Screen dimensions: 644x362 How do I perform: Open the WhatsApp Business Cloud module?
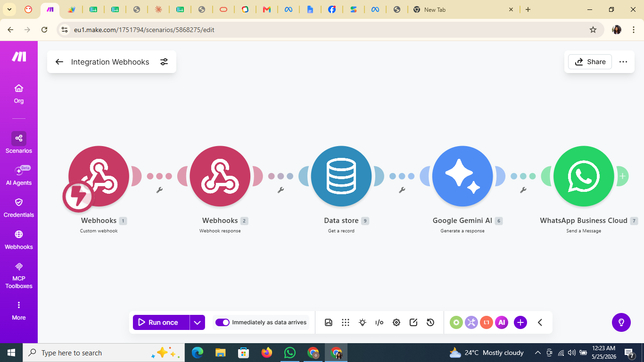pyautogui.click(x=584, y=176)
